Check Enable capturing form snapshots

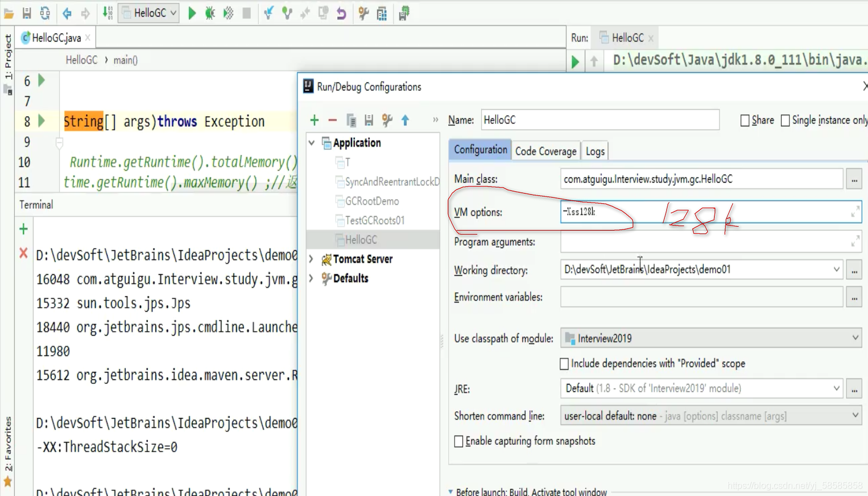click(x=458, y=441)
